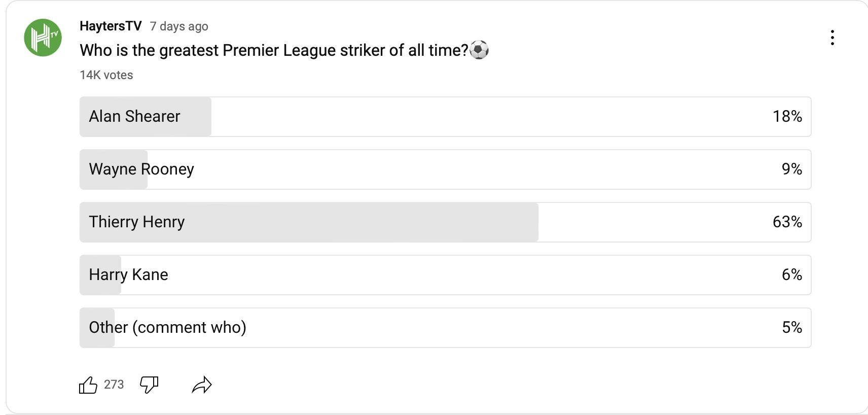Share the poll using arrow icon

pos(202,385)
